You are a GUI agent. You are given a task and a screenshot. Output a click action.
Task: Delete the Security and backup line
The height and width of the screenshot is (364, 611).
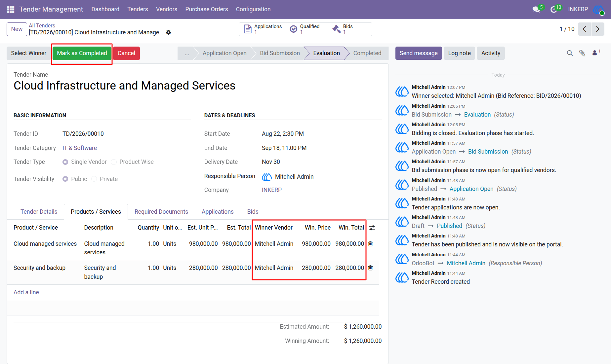(370, 268)
